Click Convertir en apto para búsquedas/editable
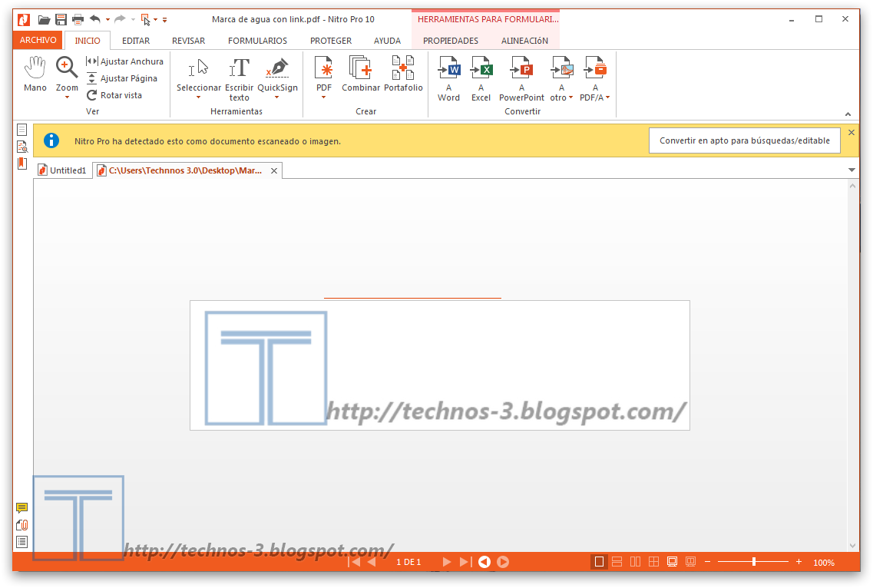Image resolution: width=873 pixels, height=588 pixels. [x=744, y=140]
